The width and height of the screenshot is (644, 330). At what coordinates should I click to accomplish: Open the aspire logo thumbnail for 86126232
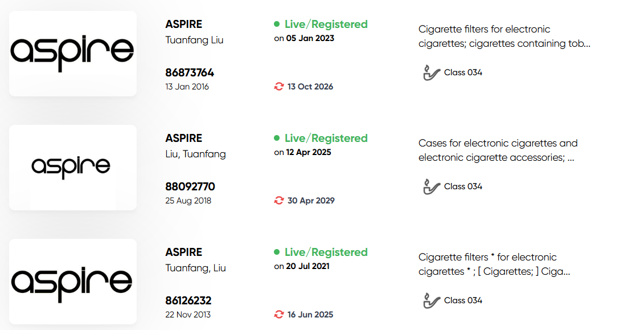[73, 282]
